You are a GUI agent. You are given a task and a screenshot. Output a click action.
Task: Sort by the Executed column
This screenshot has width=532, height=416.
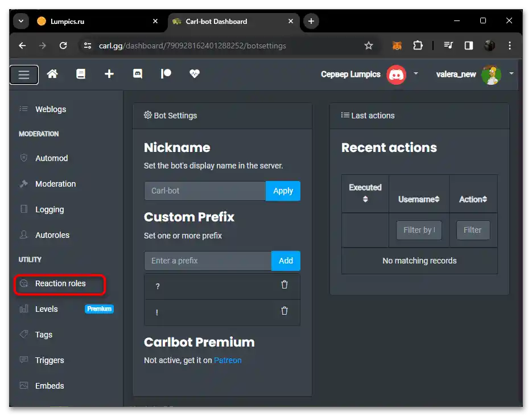[x=365, y=193]
